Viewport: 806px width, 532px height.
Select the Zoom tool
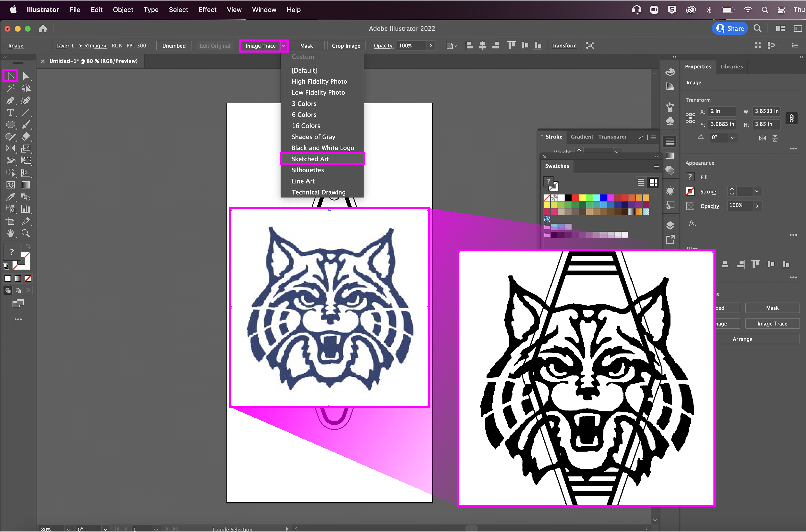[x=26, y=233]
